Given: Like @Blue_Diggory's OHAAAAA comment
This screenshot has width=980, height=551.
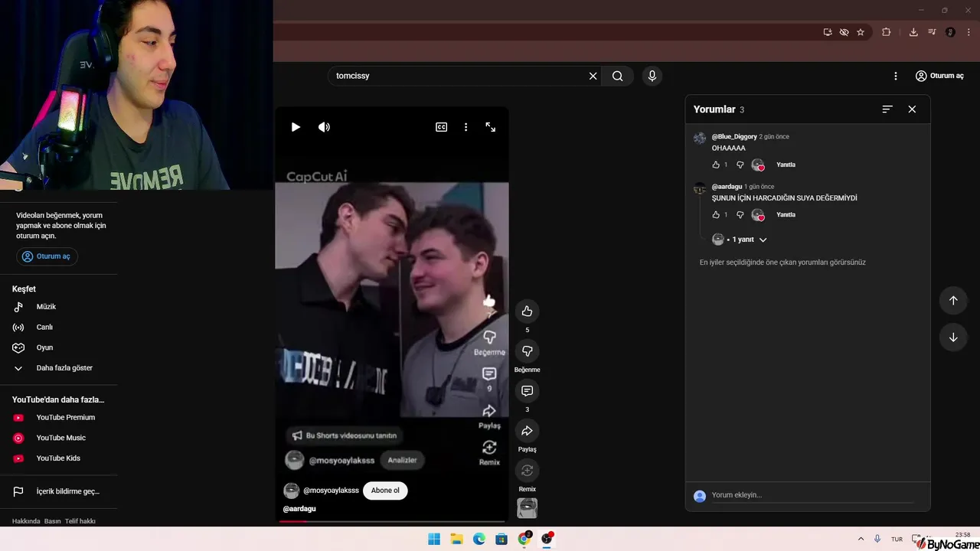Looking at the screenshot, I should point(716,165).
